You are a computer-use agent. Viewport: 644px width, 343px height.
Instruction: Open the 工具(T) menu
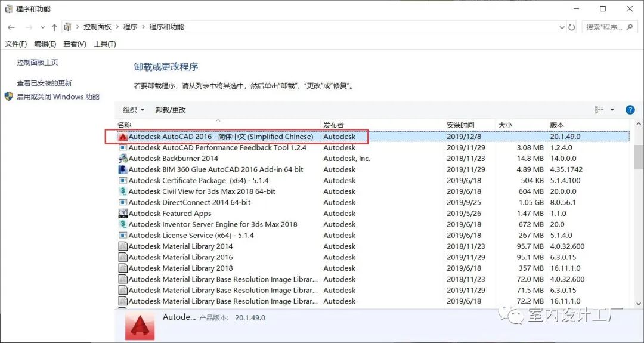tap(105, 44)
